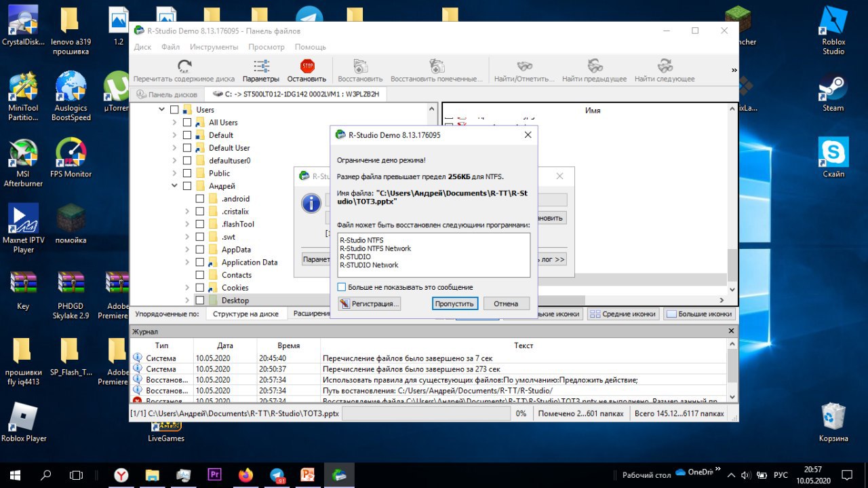Click the PowerPoint taskbar icon

[308, 474]
